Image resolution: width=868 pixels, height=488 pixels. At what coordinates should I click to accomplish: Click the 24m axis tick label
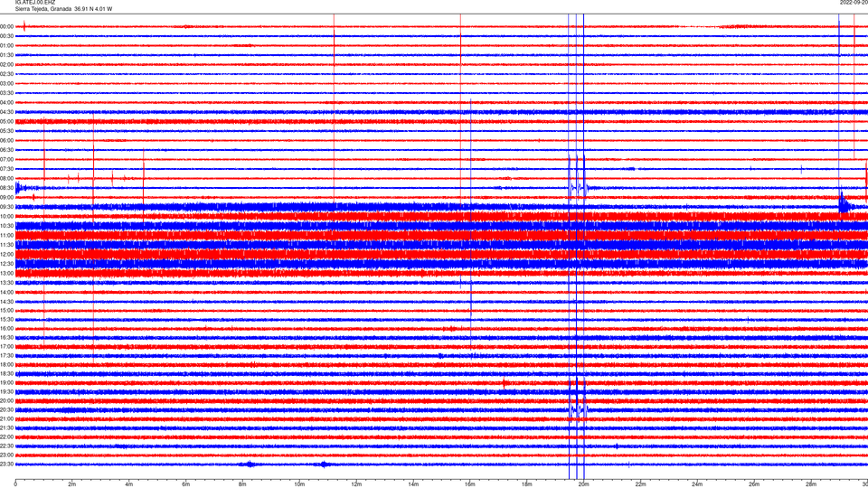[x=697, y=484]
